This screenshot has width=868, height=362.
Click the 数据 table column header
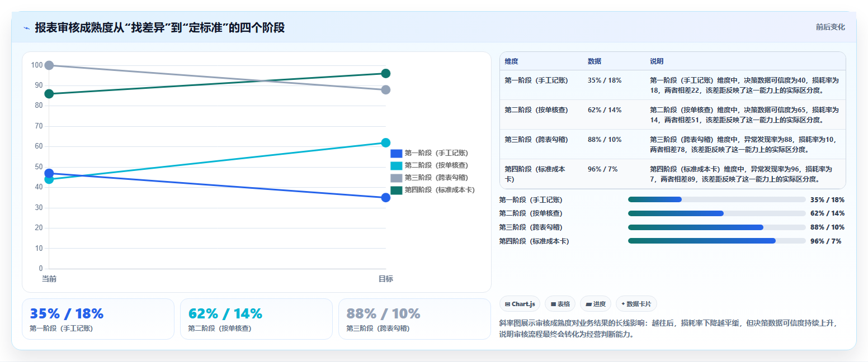click(595, 61)
